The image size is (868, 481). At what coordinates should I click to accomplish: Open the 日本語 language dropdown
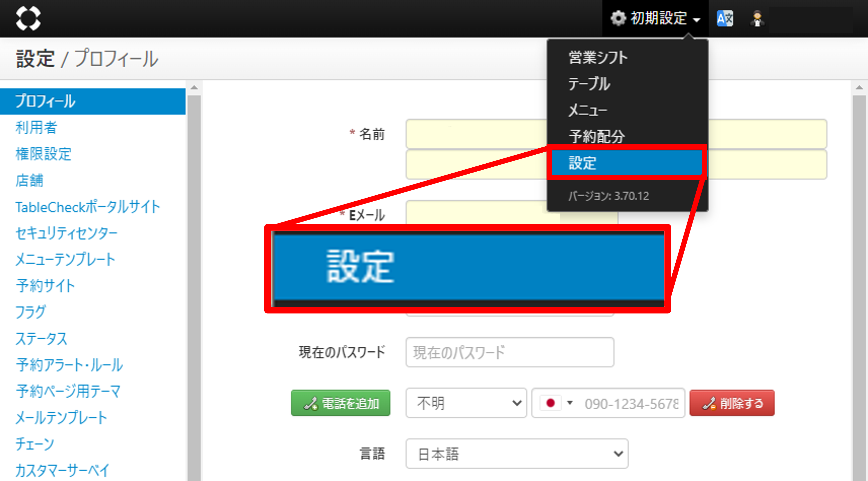(x=517, y=454)
